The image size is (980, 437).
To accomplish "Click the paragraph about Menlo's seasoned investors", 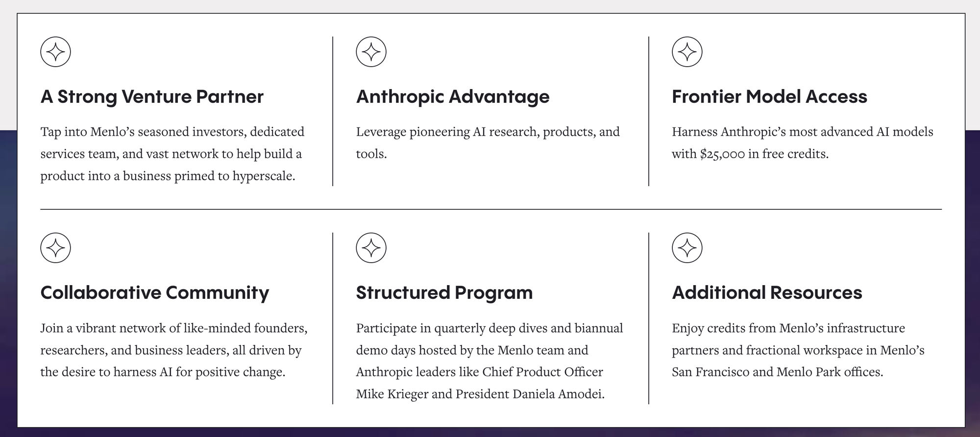I will (172, 154).
